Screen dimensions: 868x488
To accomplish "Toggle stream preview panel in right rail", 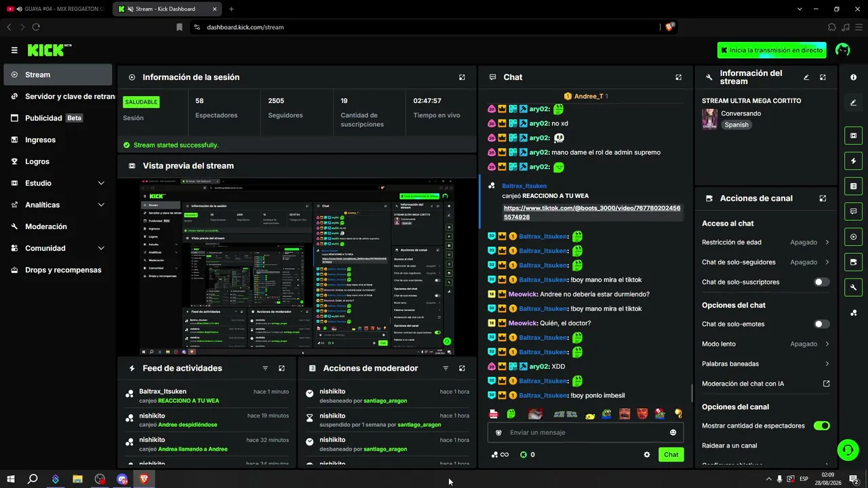I will click(x=853, y=136).
